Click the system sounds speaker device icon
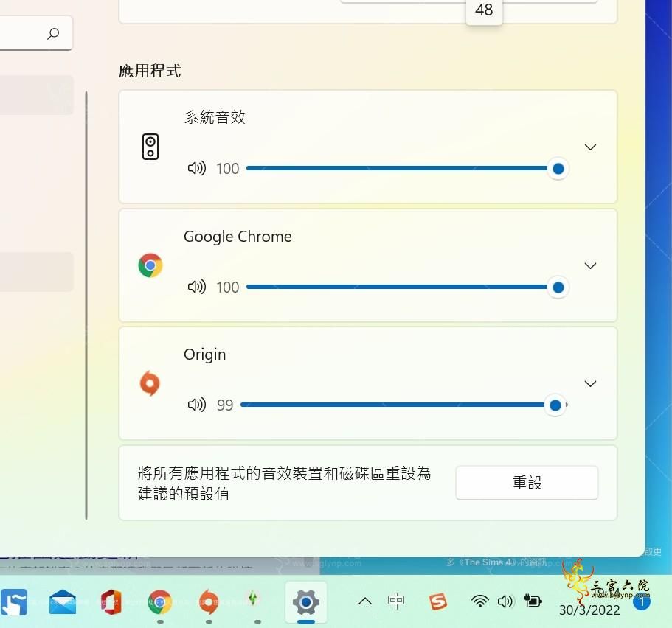 tap(150, 147)
